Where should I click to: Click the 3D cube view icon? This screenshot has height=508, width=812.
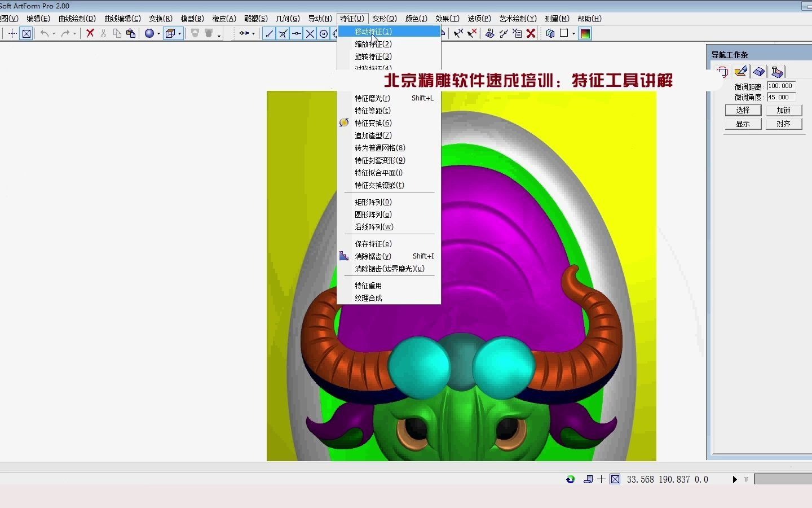tap(170, 33)
